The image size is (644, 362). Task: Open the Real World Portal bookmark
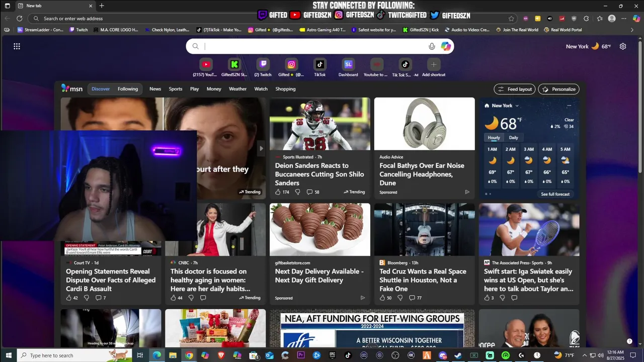click(562, 30)
